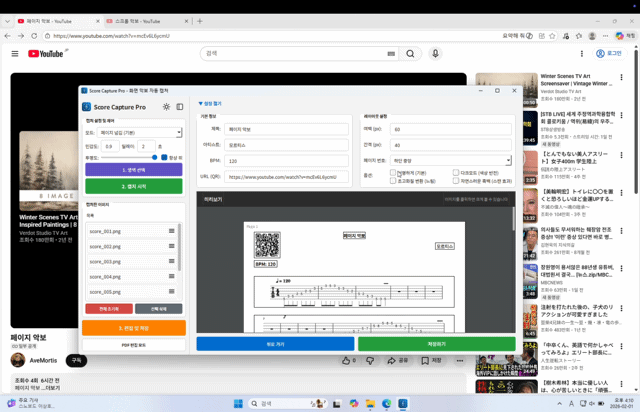640x412 pixels.
Task: Click the orange edit and save button
Action: (133, 328)
